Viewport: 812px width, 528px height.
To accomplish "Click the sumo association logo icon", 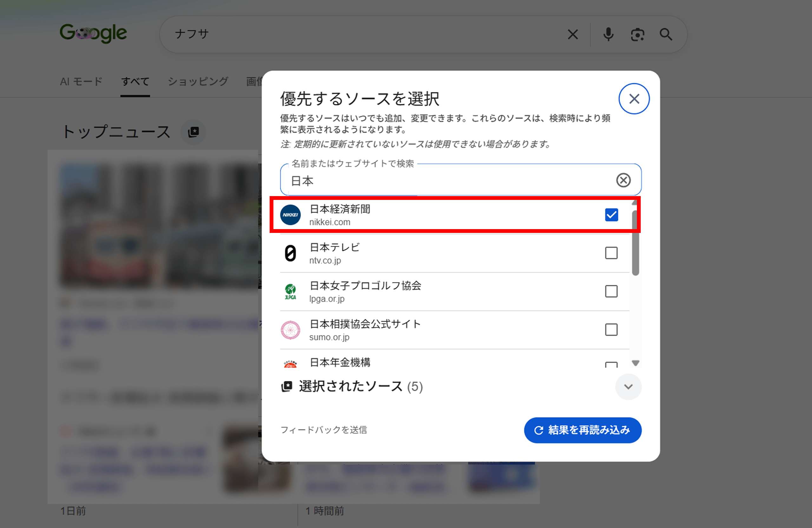I will pos(290,330).
